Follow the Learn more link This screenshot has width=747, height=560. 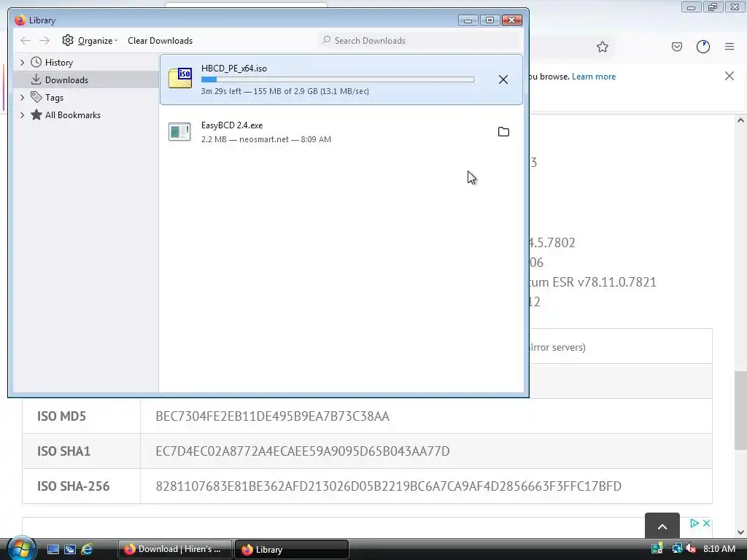(x=594, y=77)
